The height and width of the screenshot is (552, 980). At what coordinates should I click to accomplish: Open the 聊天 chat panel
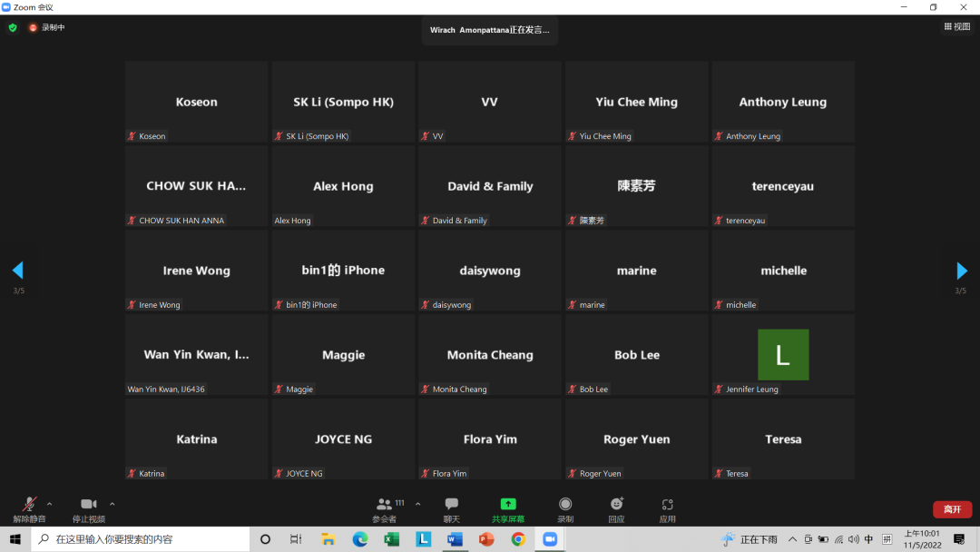pyautogui.click(x=451, y=509)
